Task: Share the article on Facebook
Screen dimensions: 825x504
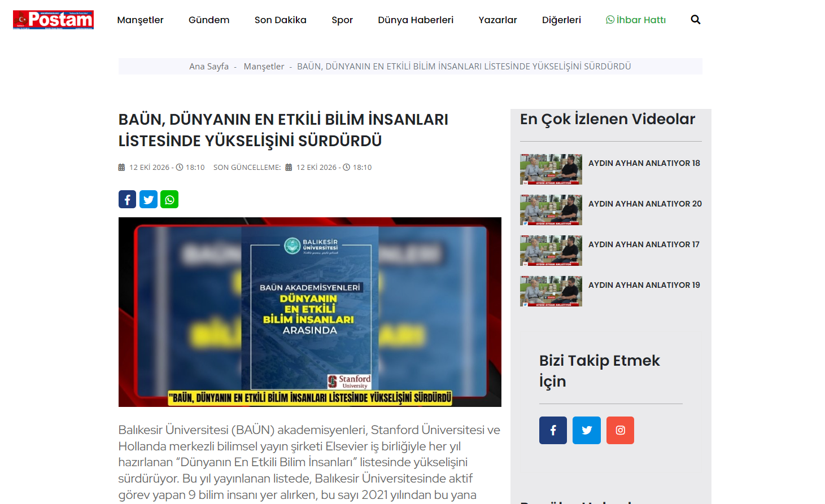Action: [x=128, y=199]
